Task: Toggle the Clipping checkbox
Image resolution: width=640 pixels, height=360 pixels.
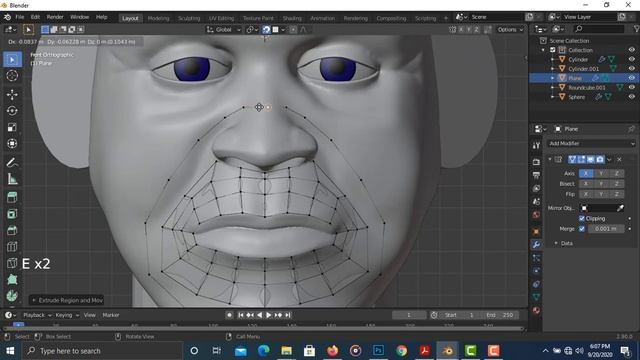Action: [x=582, y=218]
